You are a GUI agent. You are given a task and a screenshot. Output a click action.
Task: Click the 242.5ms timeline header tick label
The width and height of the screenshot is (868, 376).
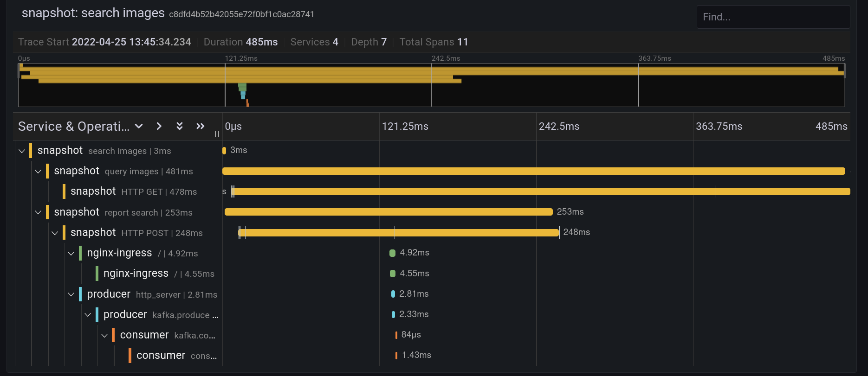tap(559, 127)
